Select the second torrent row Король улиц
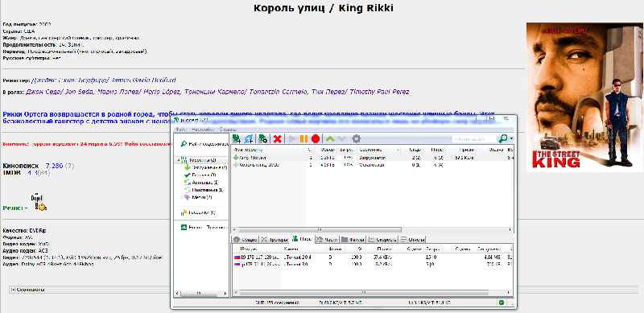Screen dimensions: 644x313 click(x=372, y=165)
